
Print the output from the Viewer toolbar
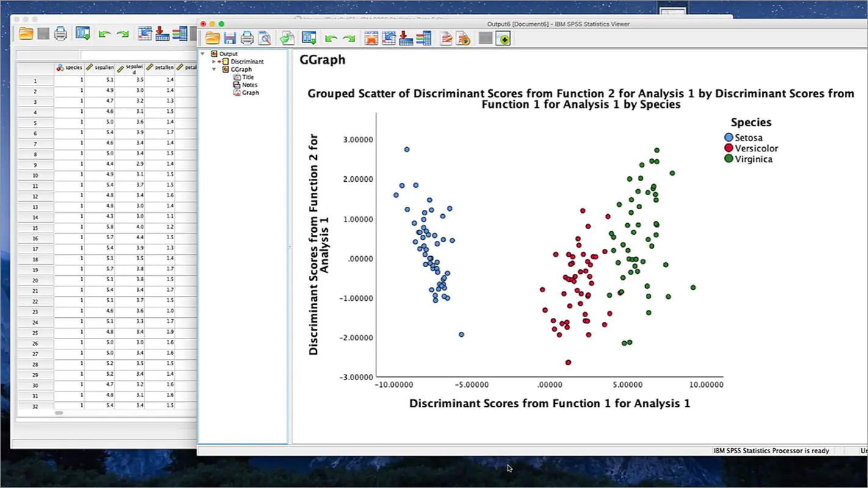[247, 38]
